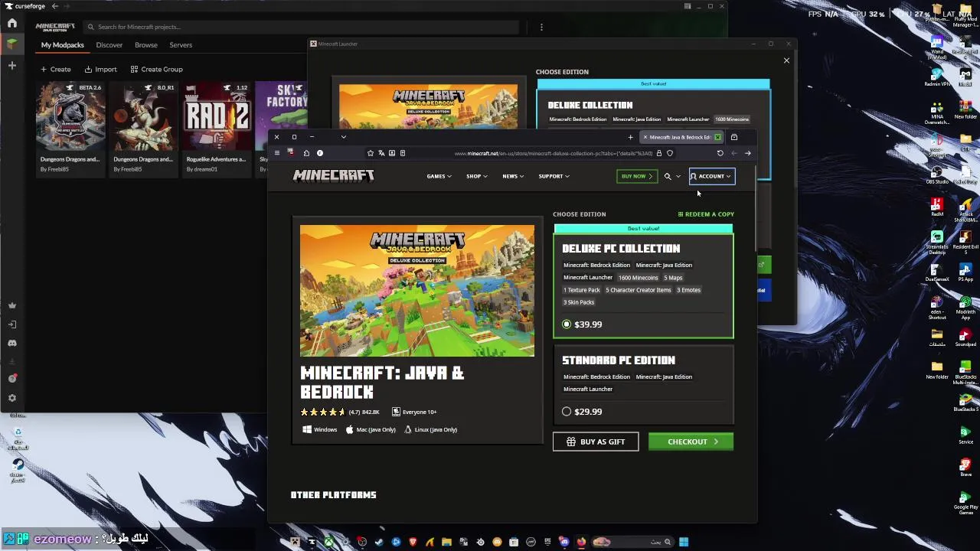Switch to Discover tab in CurseForge

click(109, 45)
